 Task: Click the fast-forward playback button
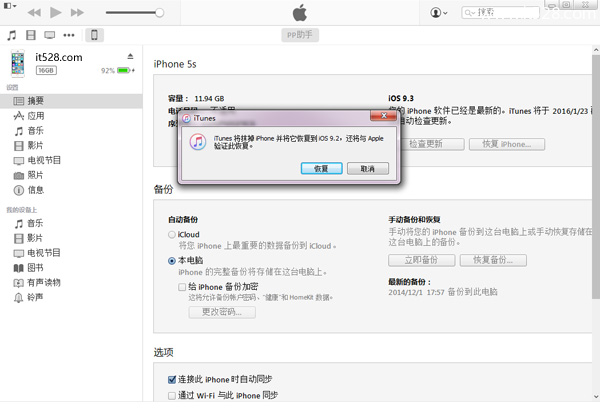(x=77, y=13)
